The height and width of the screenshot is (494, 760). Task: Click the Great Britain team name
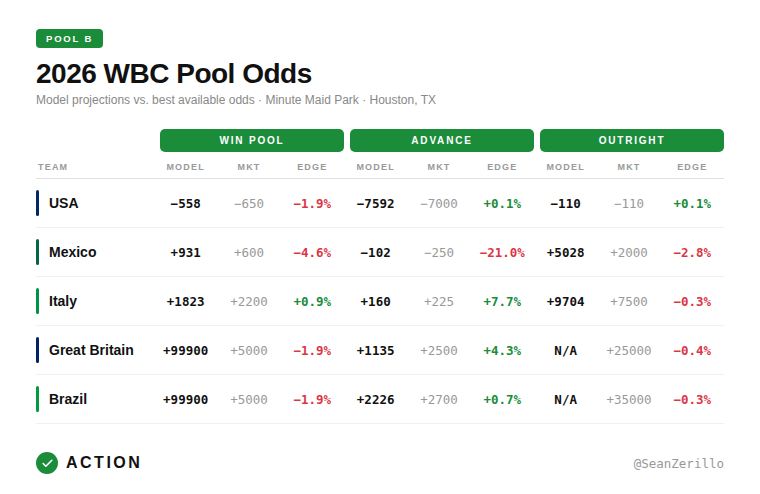tap(91, 350)
